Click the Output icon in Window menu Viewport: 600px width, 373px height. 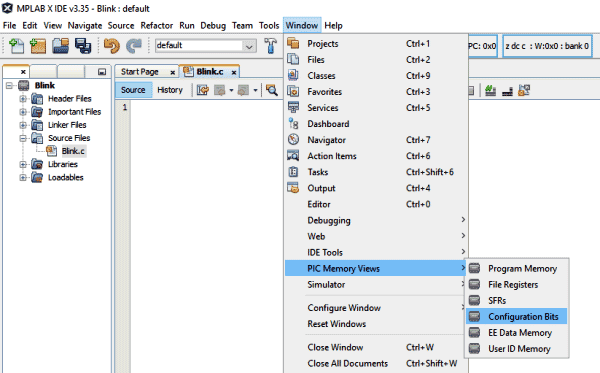tap(293, 188)
